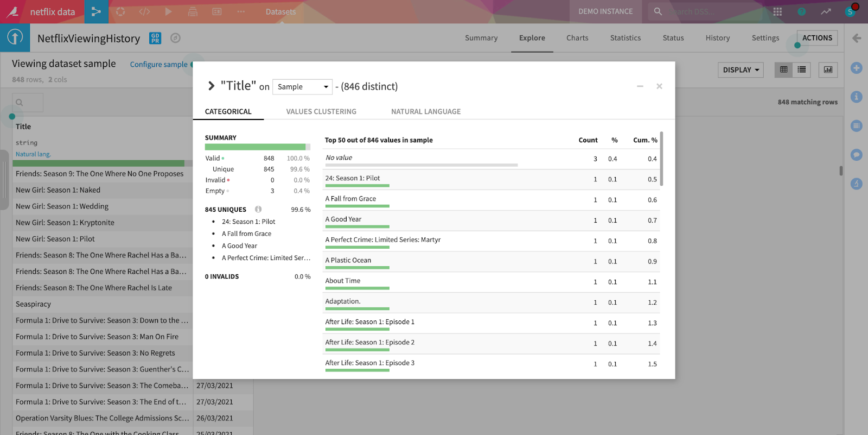Open the user profile avatar

pos(850,11)
